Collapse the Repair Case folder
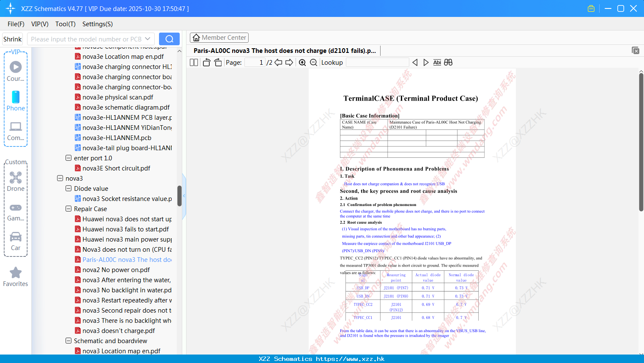The width and height of the screenshot is (644, 363). pos(69,209)
